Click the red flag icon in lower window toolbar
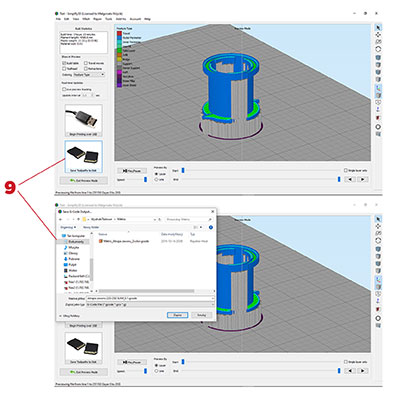Screen dimensions: 414x393 point(378,310)
